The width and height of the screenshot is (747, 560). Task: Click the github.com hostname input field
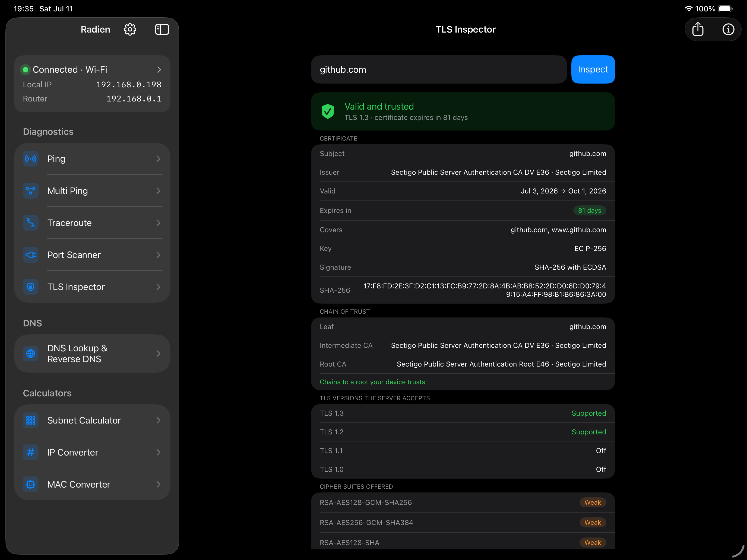[x=439, y=69]
